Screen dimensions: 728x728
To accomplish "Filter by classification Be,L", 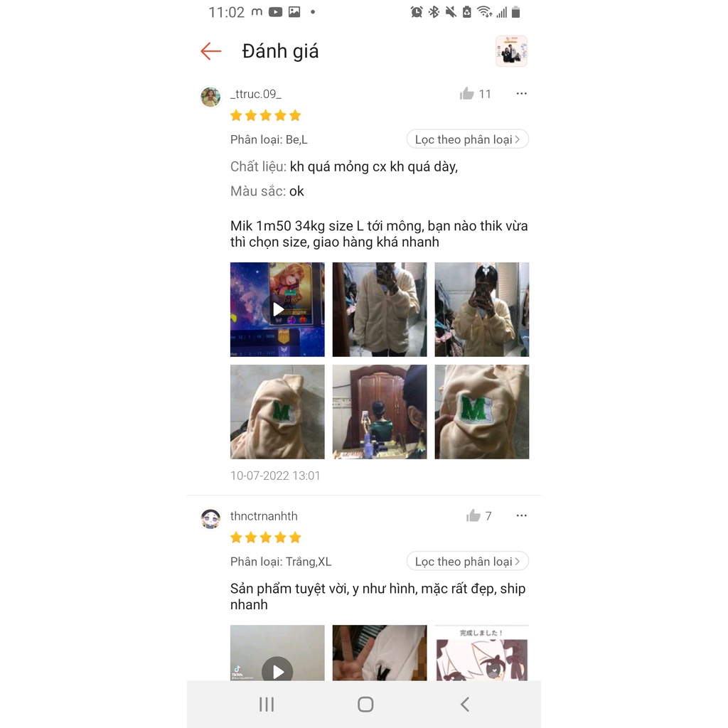I will [x=468, y=139].
